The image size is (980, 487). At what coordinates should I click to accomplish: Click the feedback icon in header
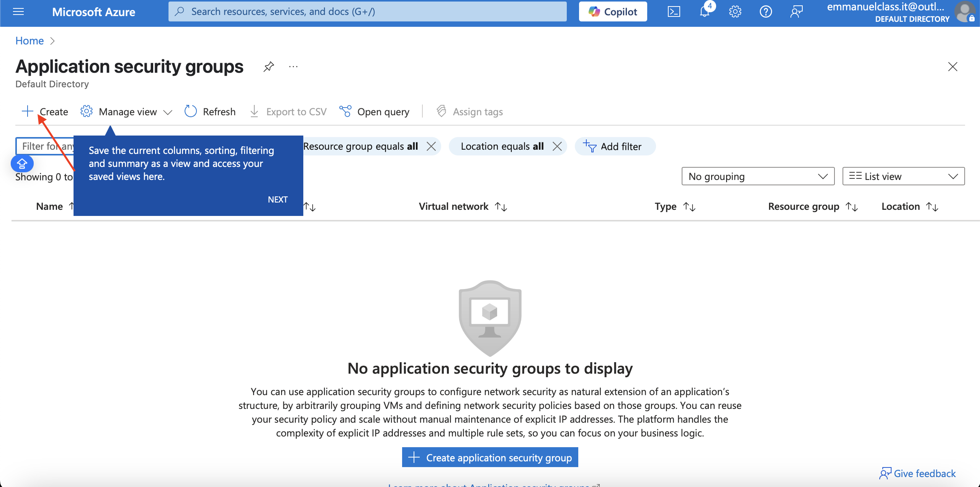pyautogui.click(x=796, y=12)
